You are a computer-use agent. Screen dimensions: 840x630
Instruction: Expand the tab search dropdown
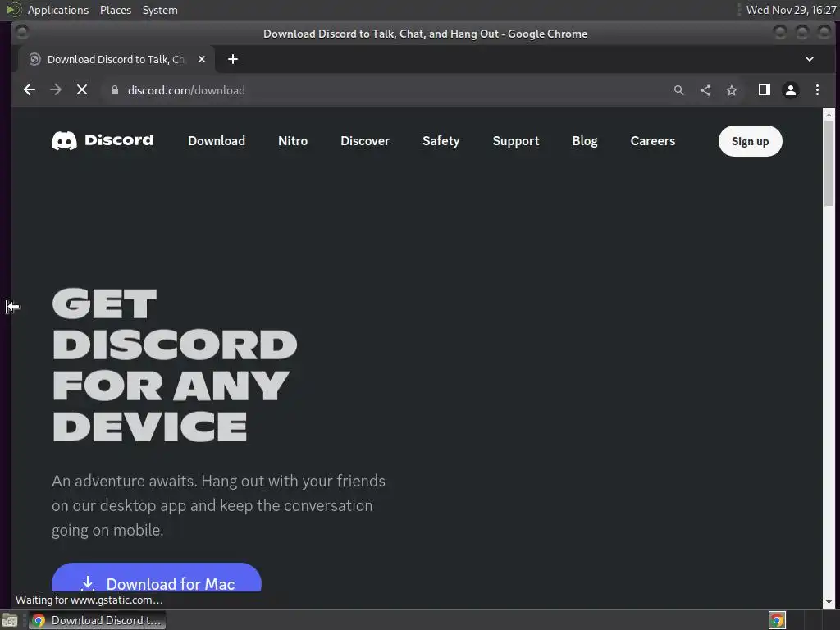810,59
